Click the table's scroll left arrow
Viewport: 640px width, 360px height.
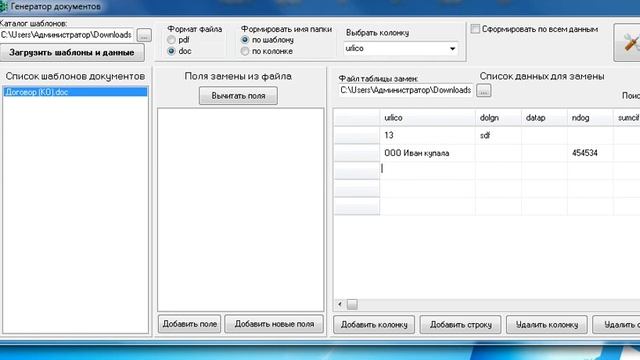pos(340,304)
